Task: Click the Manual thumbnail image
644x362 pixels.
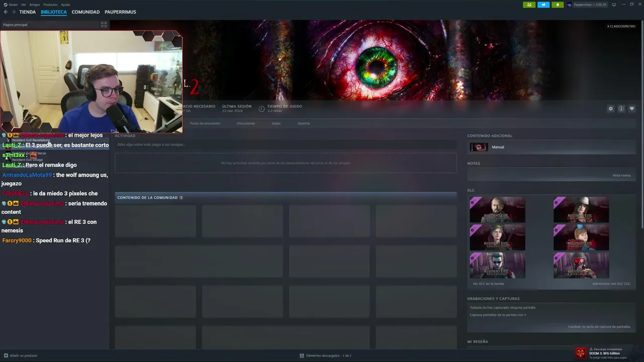Action: coord(478,147)
